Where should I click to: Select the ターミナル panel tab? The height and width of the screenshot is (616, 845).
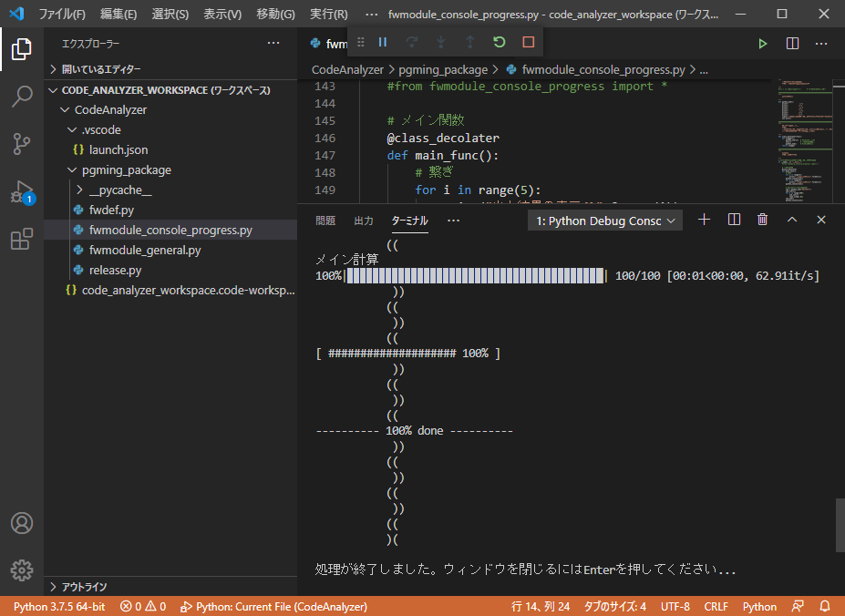(x=409, y=221)
